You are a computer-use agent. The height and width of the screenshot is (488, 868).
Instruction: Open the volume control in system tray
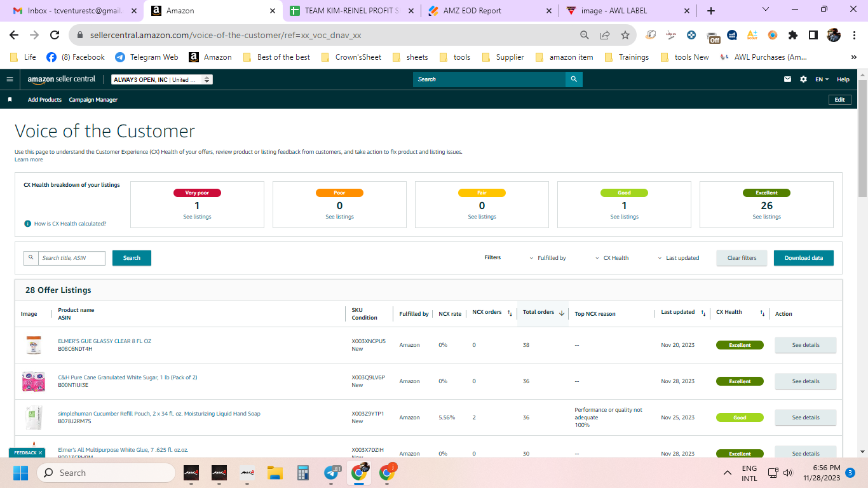(x=788, y=473)
